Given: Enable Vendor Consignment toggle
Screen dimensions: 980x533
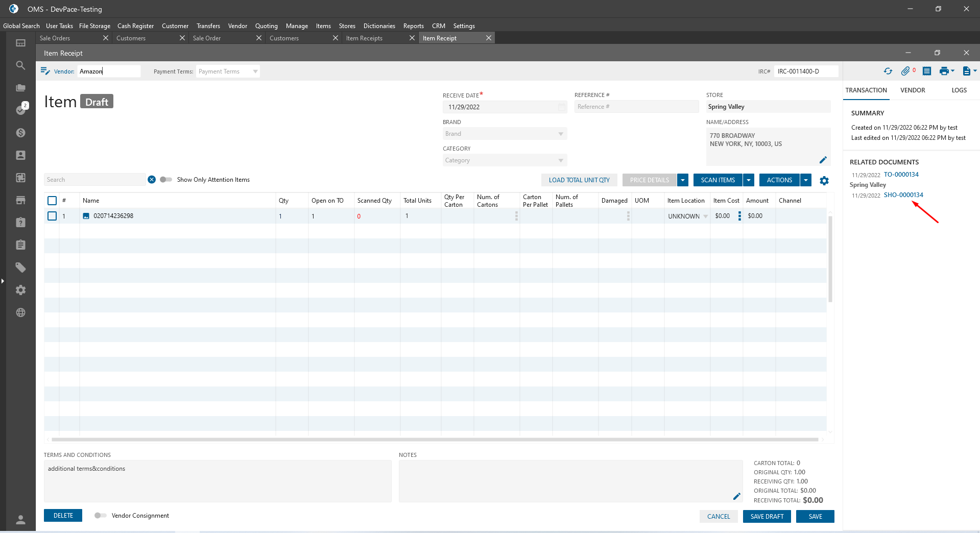Looking at the screenshot, I should click(101, 516).
